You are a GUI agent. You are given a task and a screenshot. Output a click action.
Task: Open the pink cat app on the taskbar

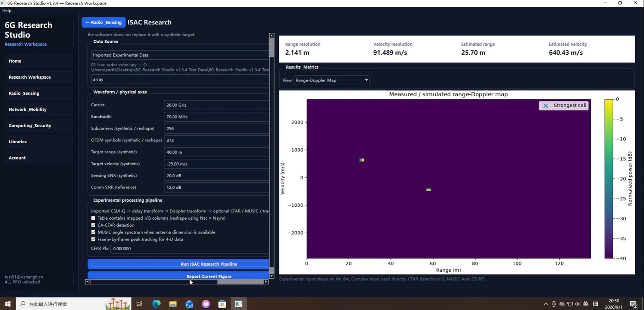pos(206,304)
